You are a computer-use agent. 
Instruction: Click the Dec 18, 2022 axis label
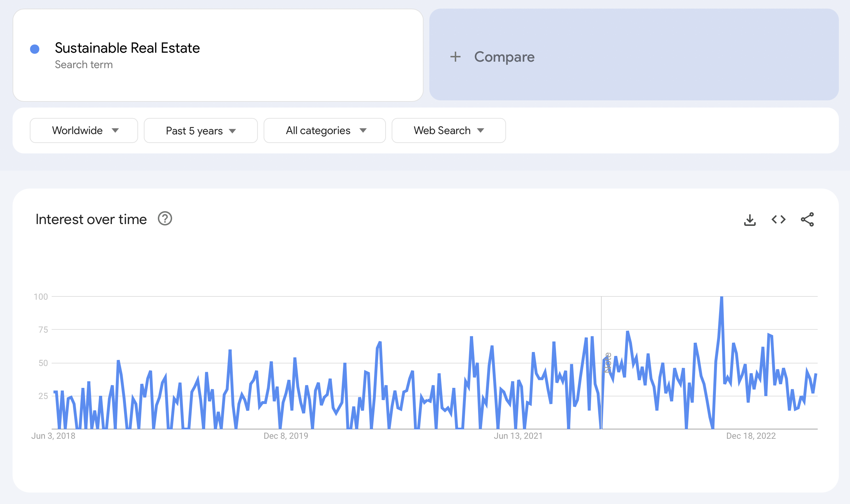(751, 436)
